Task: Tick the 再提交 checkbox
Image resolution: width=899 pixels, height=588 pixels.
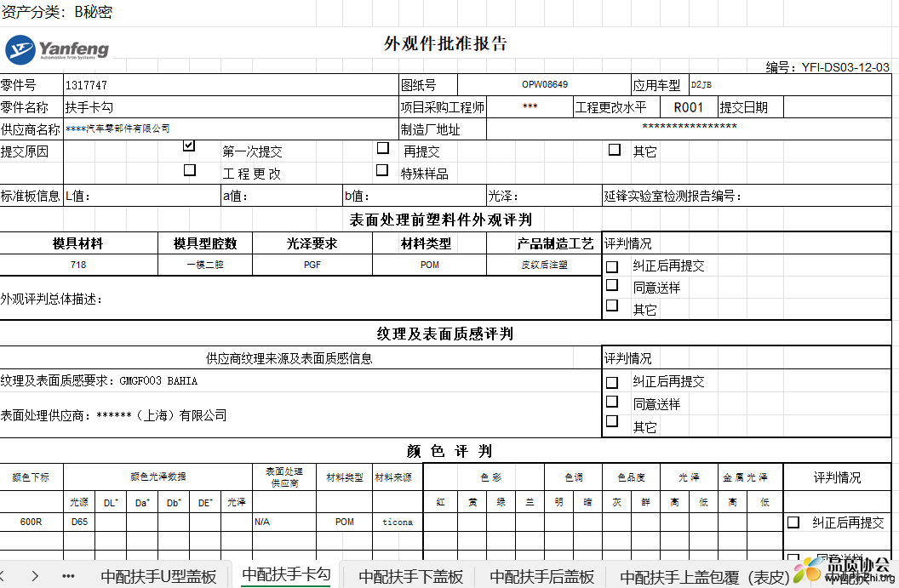Action: (383, 148)
